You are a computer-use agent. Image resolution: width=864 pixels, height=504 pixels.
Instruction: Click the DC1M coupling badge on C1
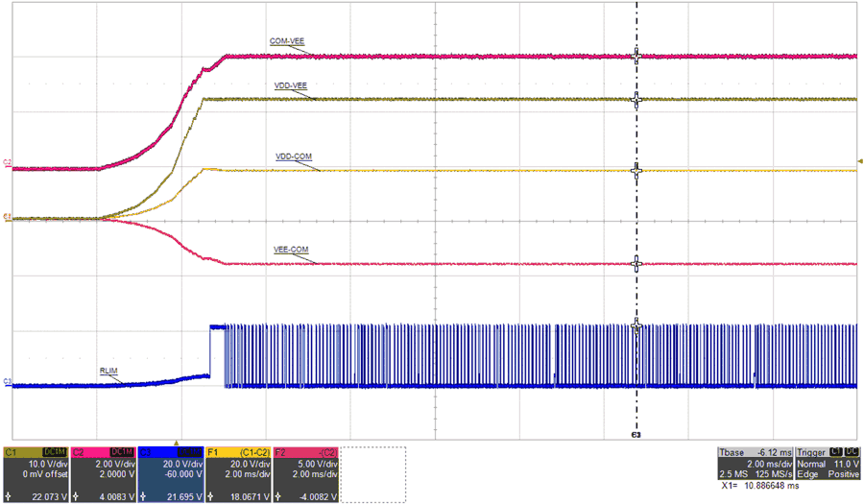[55, 452]
